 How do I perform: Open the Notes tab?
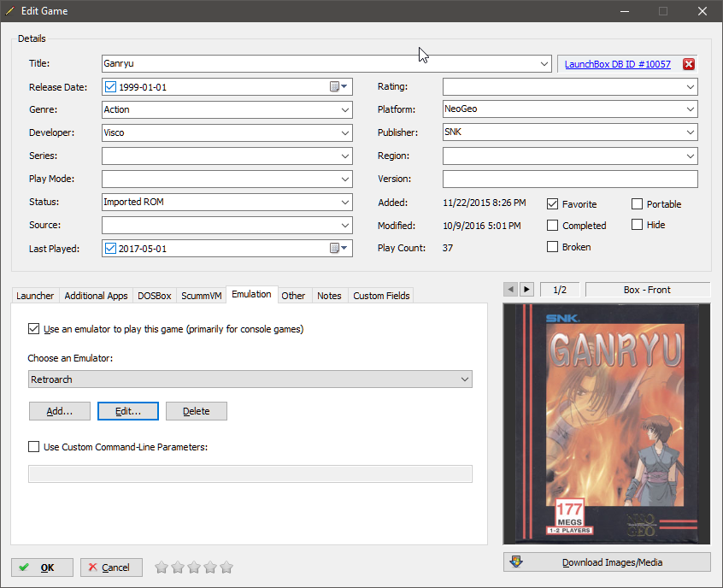329,296
